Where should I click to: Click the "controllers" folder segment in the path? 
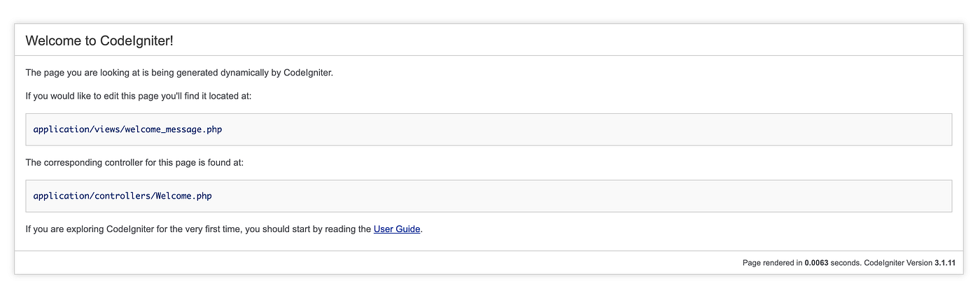[x=122, y=196]
